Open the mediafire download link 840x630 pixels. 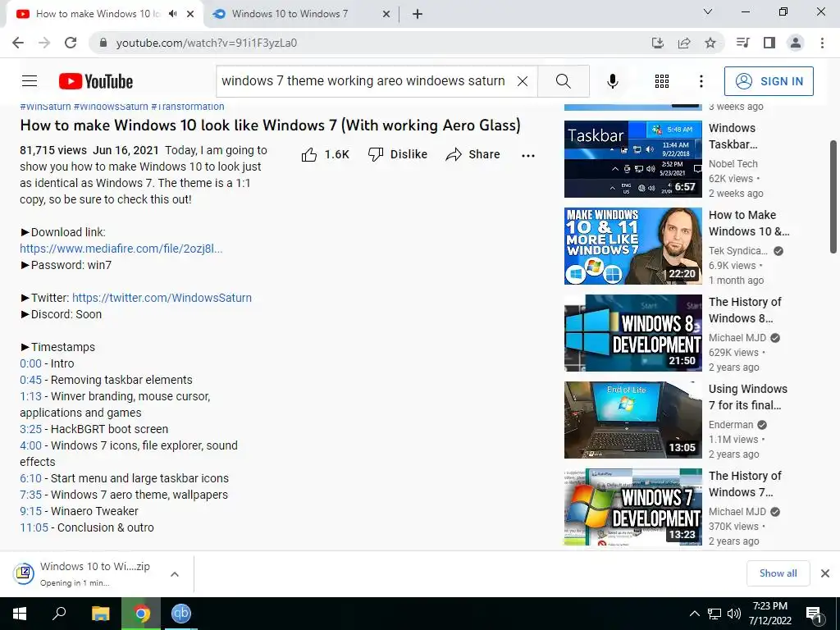(x=121, y=249)
